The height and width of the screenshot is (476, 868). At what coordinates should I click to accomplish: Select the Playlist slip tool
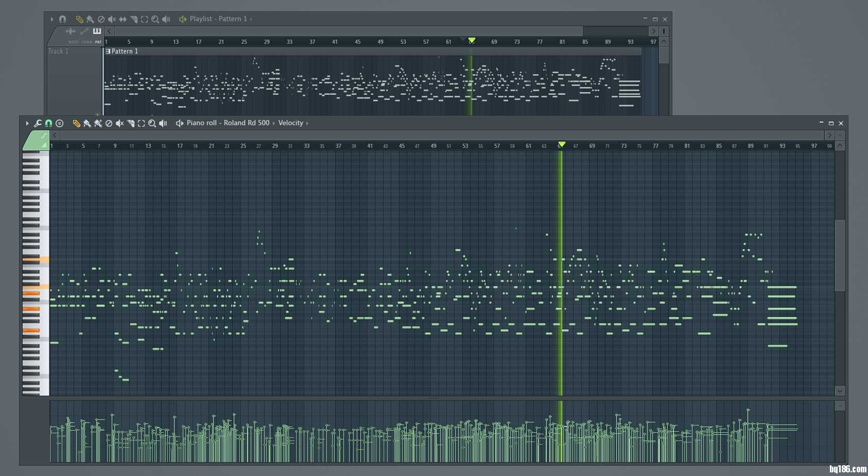123,19
